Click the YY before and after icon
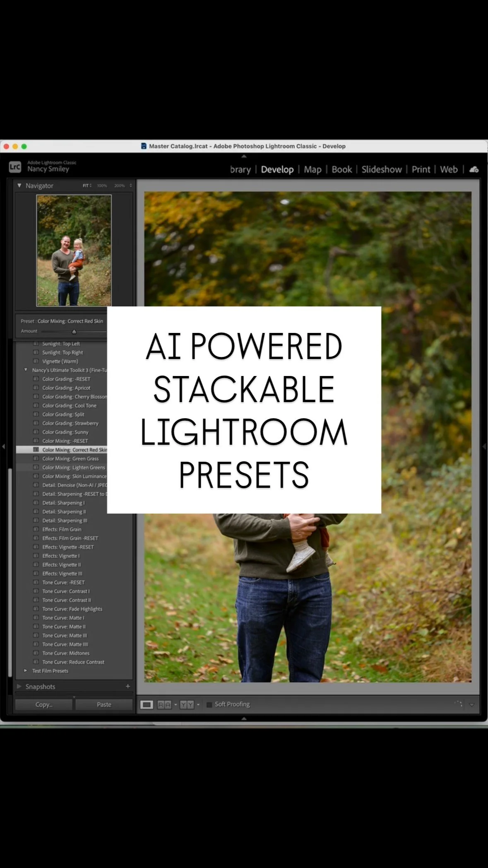This screenshot has height=868, width=488. tap(187, 704)
